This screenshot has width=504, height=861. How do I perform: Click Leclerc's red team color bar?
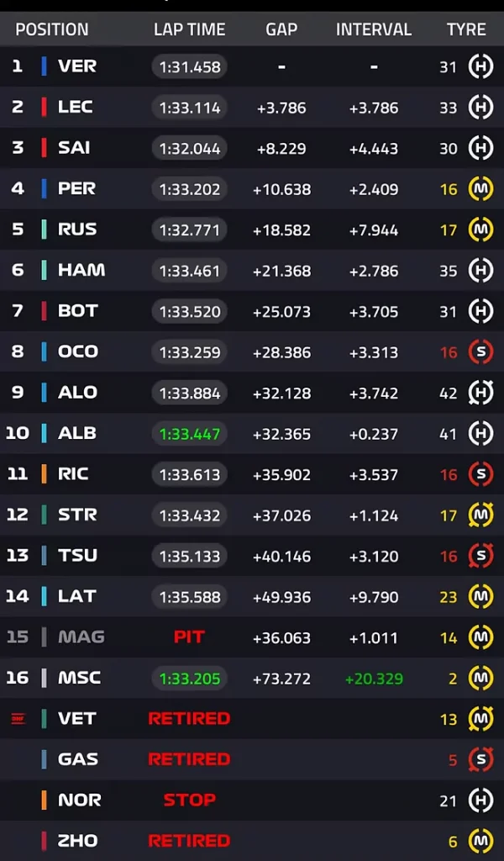pyautogui.click(x=44, y=107)
